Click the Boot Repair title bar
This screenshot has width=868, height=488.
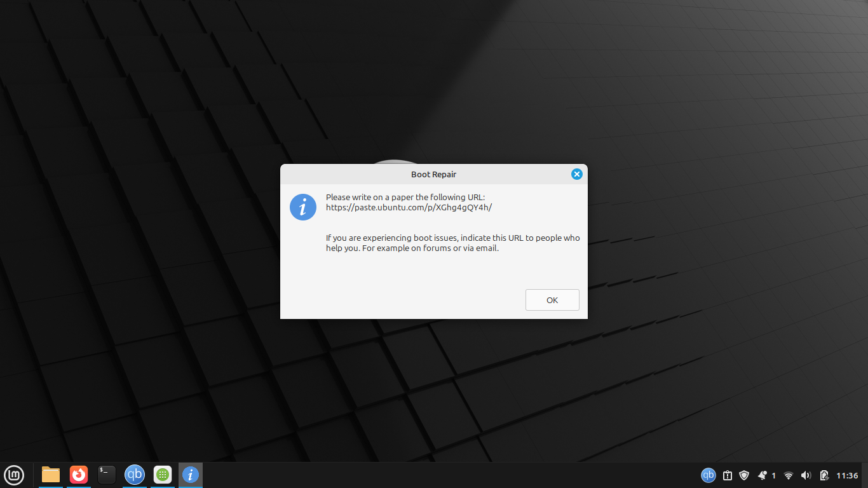click(433, 174)
